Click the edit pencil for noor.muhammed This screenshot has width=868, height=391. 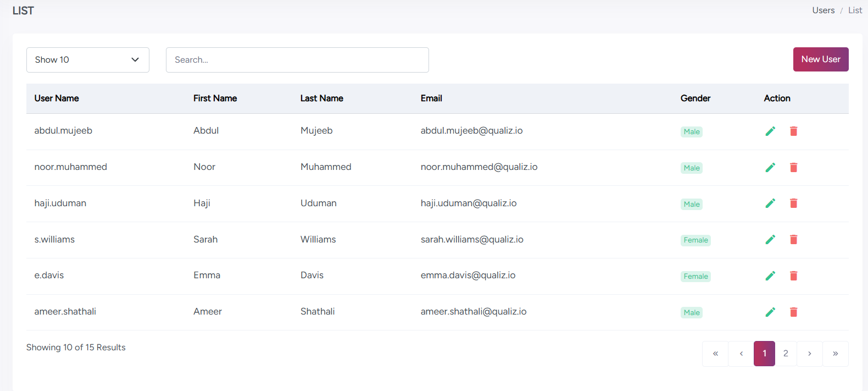pyautogui.click(x=770, y=167)
